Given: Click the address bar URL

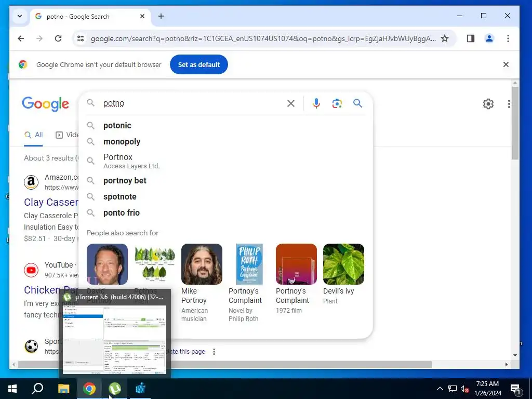Looking at the screenshot, I should pyautogui.click(x=263, y=38).
